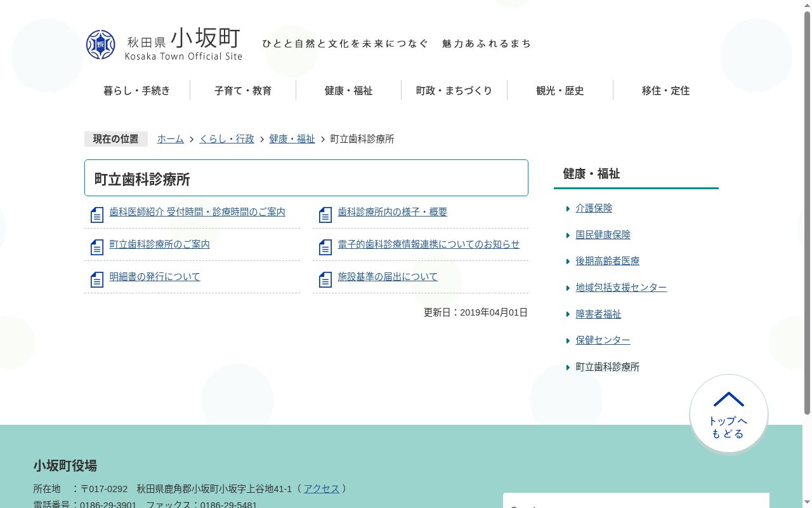Open 障害者福祉 in the sidebar
Image resolution: width=812 pixels, height=508 pixels.
[598, 314]
